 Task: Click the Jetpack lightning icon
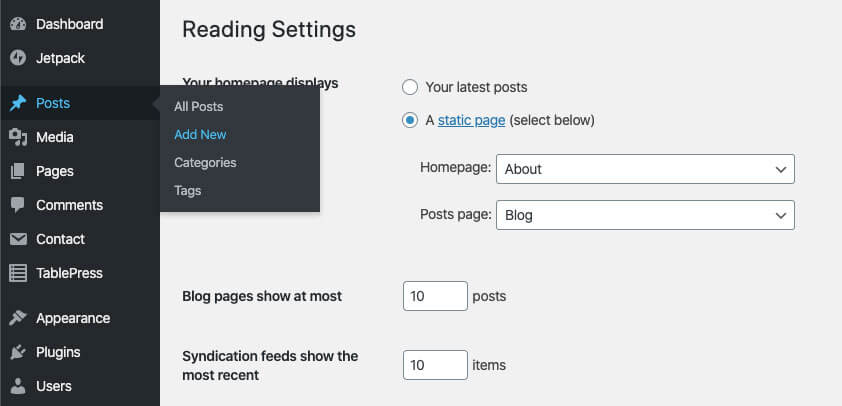pyautogui.click(x=18, y=58)
